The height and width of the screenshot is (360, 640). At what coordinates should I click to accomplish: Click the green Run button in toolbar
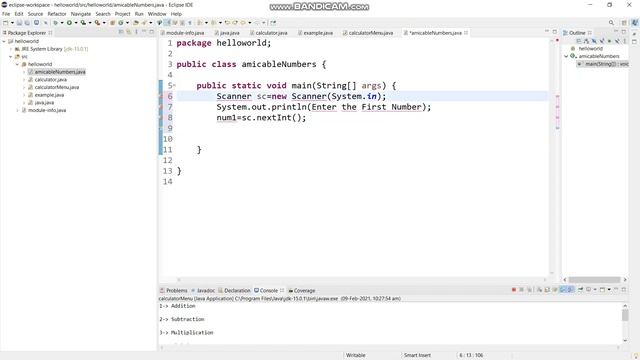point(69,23)
